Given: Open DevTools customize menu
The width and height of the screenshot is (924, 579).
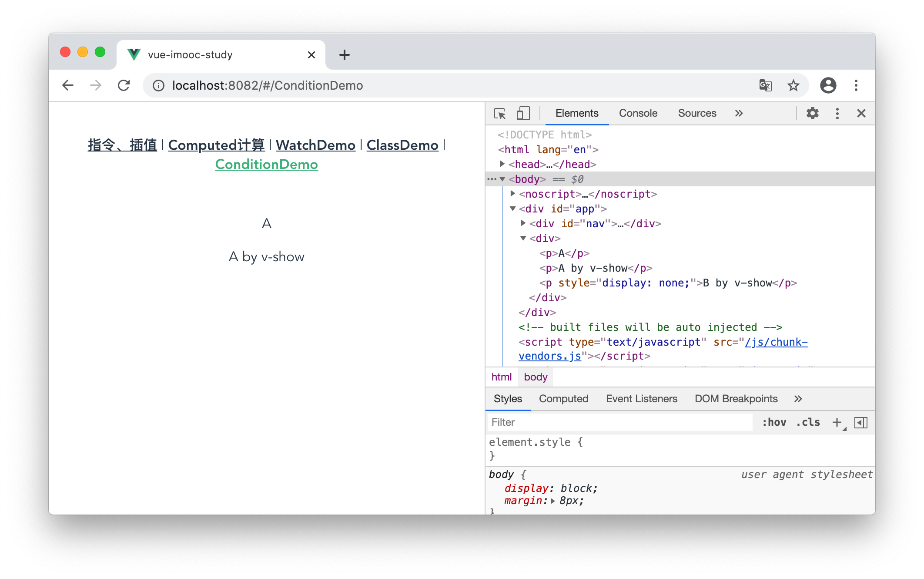Looking at the screenshot, I should tap(837, 114).
